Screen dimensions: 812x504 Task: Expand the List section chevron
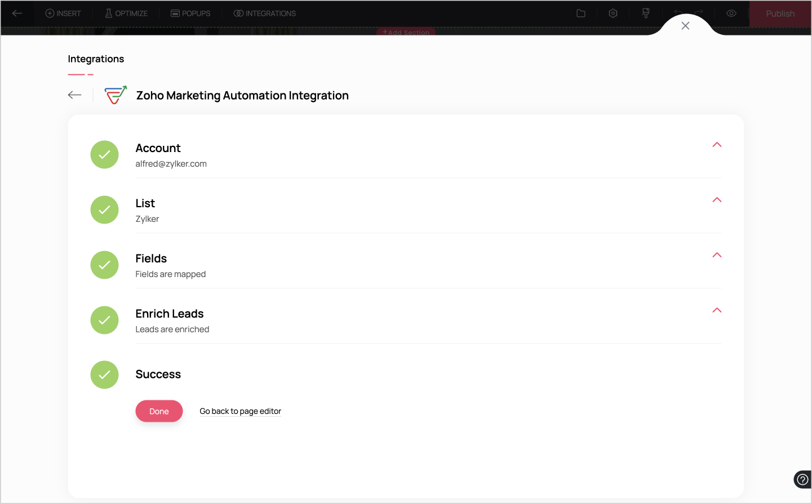pos(717,200)
